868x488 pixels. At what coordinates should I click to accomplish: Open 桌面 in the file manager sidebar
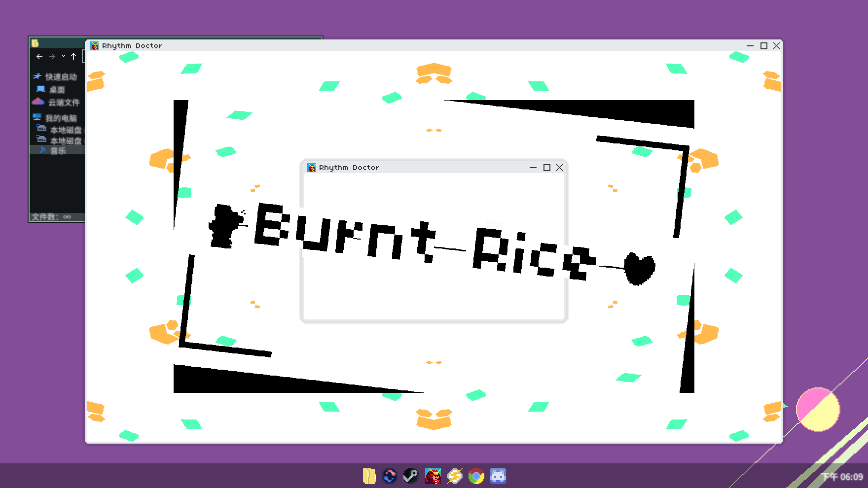[x=57, y=90]
